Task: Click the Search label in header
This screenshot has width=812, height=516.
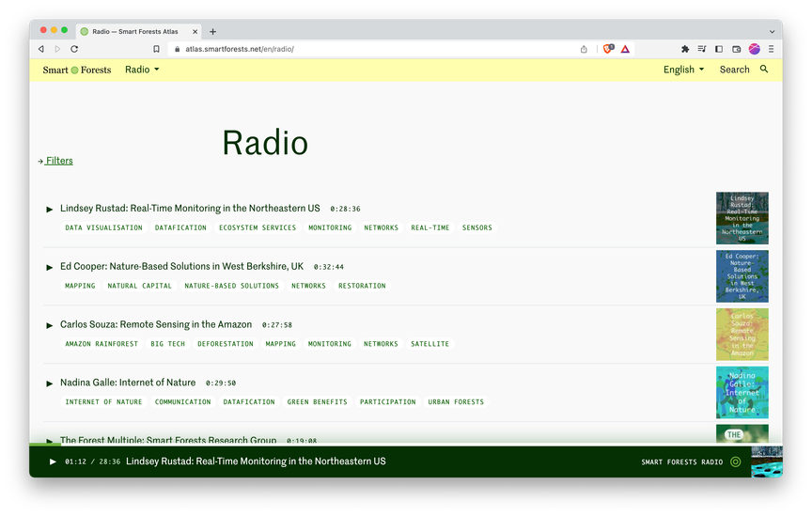Action: click(734, 70)
